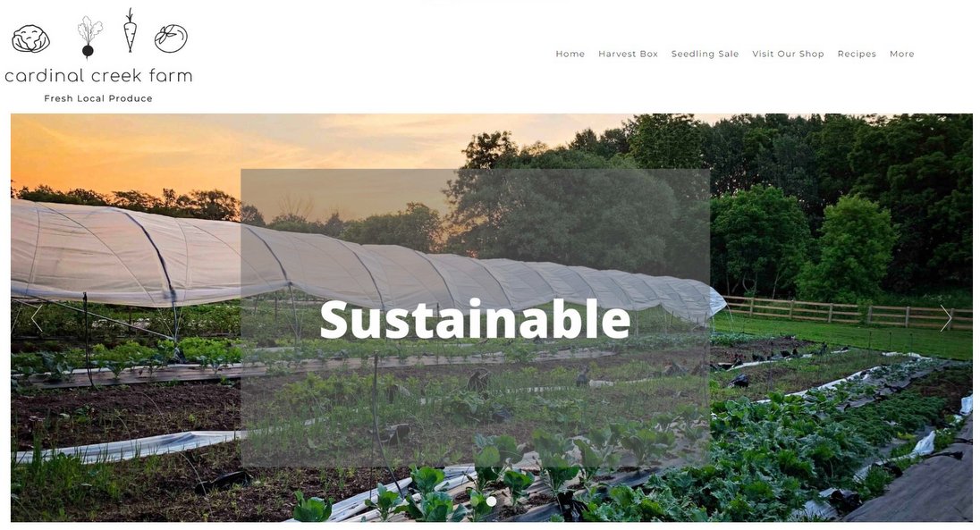Viewport: 980px width, 530px height.
Task: Open the Recipes page
Action: click(x=857, y=54)
